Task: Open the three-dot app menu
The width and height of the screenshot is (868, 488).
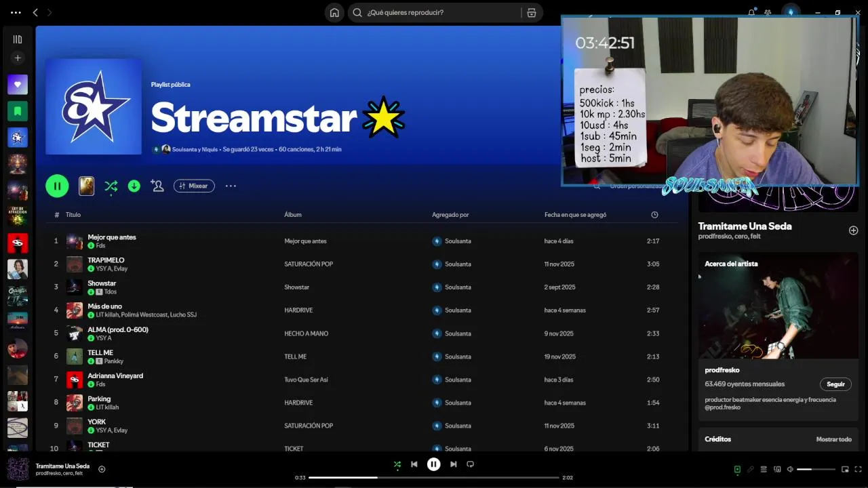Action: point(16,12)
